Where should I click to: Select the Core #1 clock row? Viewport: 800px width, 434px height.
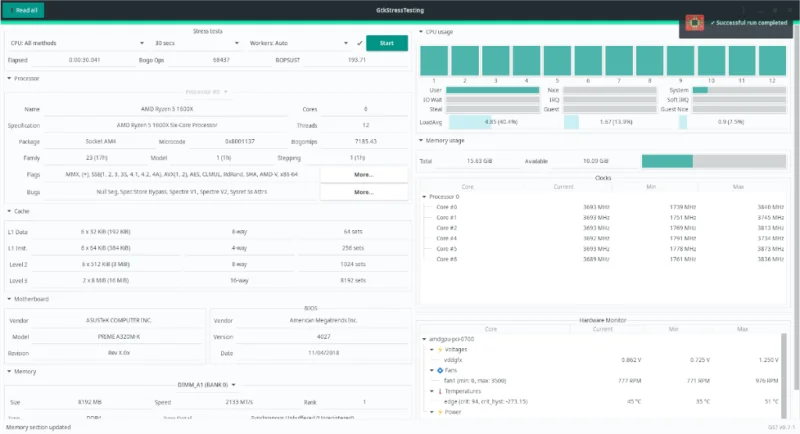[x=603, y=218]
